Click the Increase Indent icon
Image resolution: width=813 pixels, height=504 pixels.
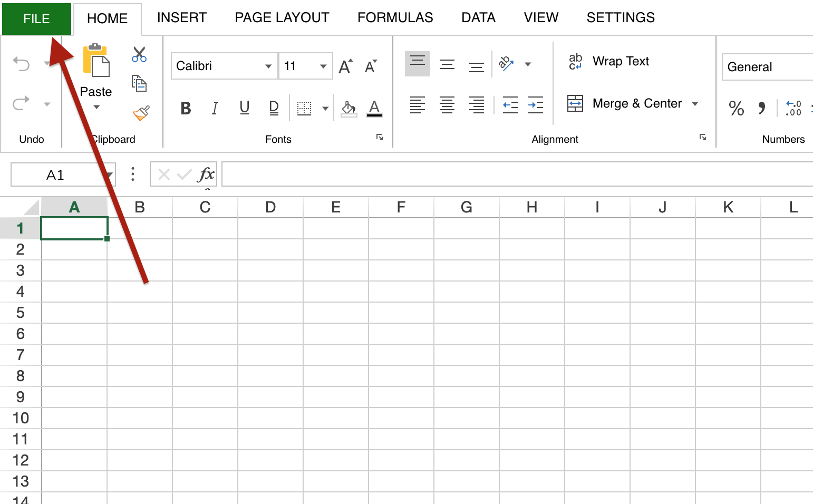click(536, 105)
